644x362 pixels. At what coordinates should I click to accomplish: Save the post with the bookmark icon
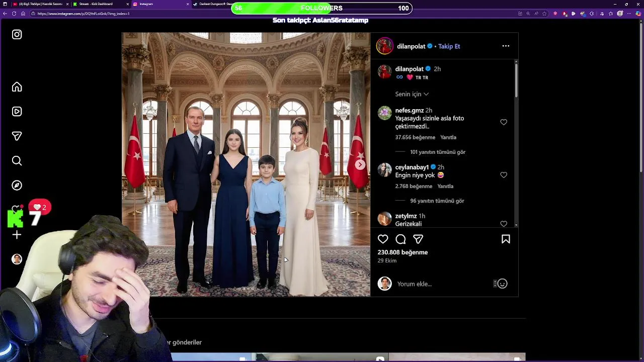(506, 239)
